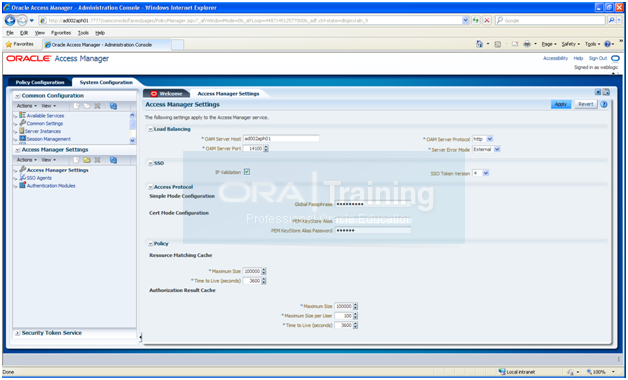Image resolution: width=628 pixels, height=380 pixels.
Task: Collapse the Access Protocol section
Action: 151,187
